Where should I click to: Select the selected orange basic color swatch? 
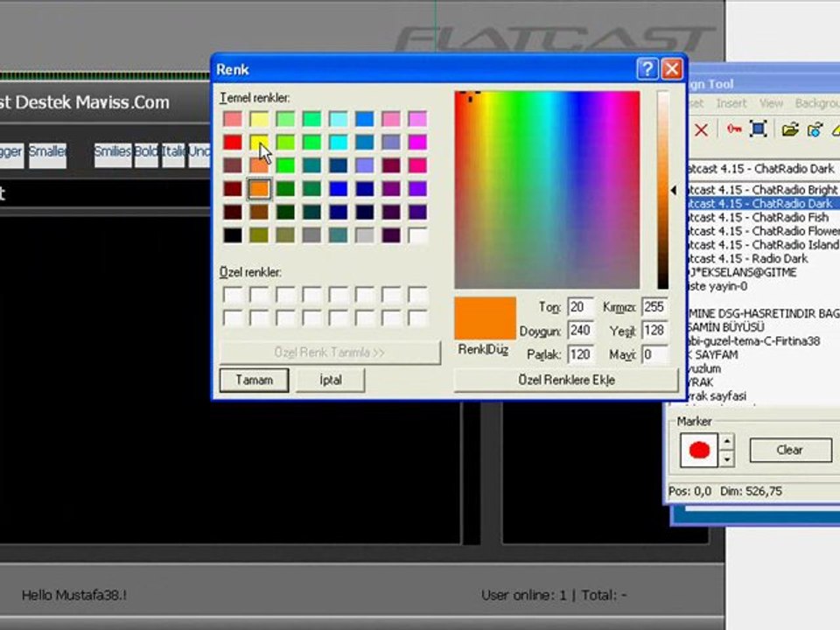[259, 189]
